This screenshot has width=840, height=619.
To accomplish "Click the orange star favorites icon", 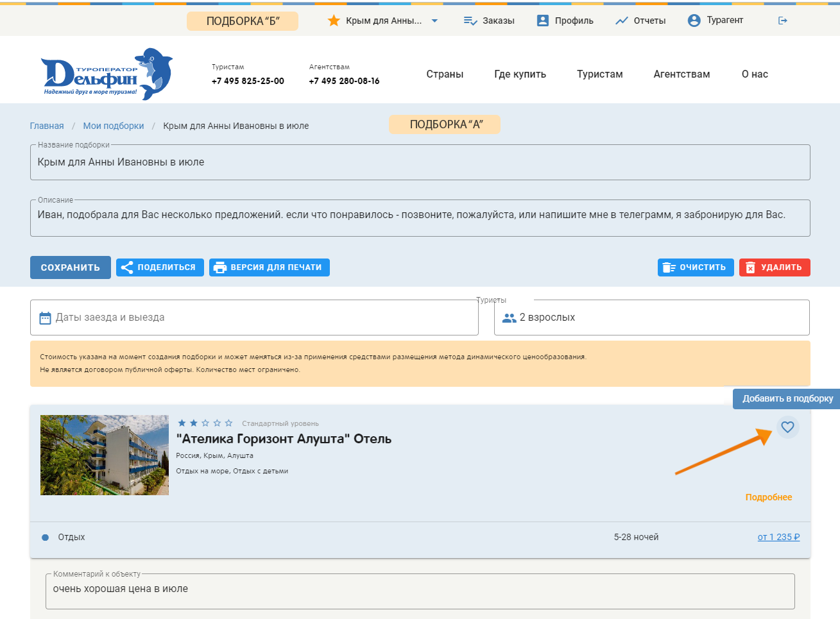I will point(334,21).
